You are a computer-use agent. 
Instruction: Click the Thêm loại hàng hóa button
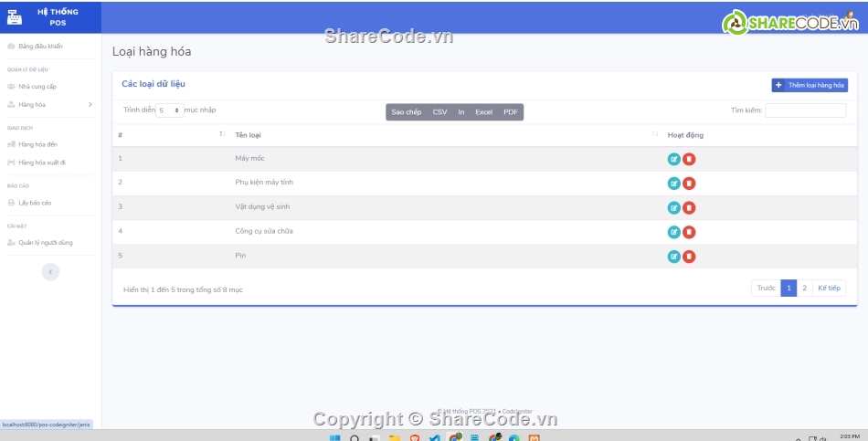[810, 85]
